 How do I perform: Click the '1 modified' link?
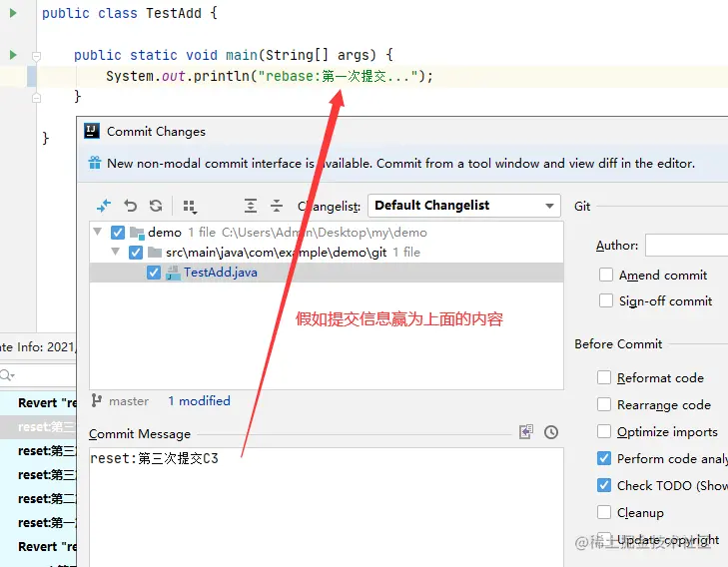(199, 401)
